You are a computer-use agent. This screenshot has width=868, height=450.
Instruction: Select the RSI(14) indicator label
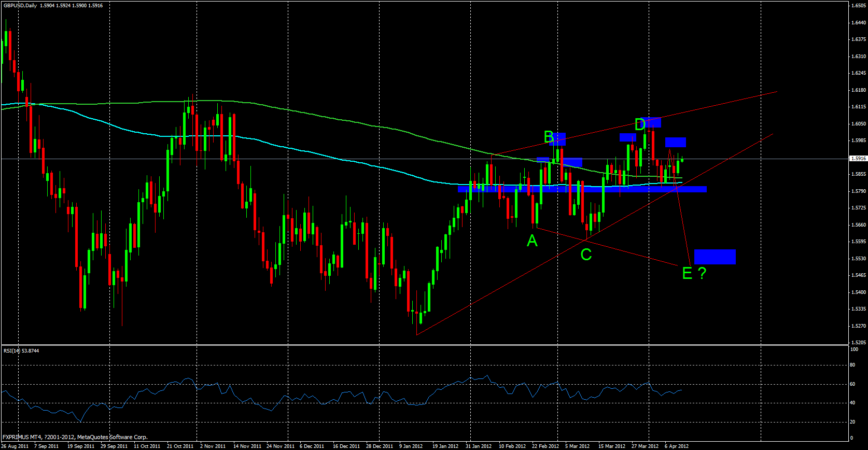click(21, 351)
